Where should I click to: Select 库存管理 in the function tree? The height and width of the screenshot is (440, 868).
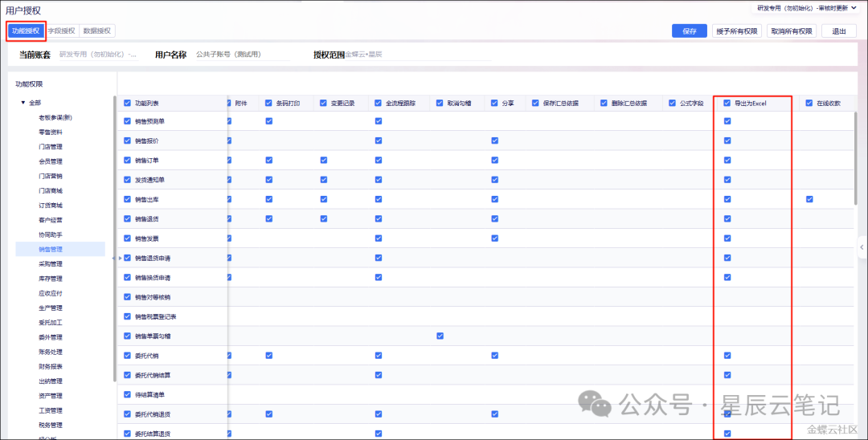[x=51, y=279]
